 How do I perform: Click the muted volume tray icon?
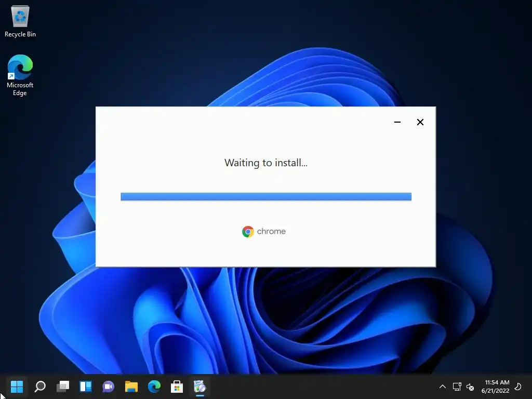(x=470, y=387)
